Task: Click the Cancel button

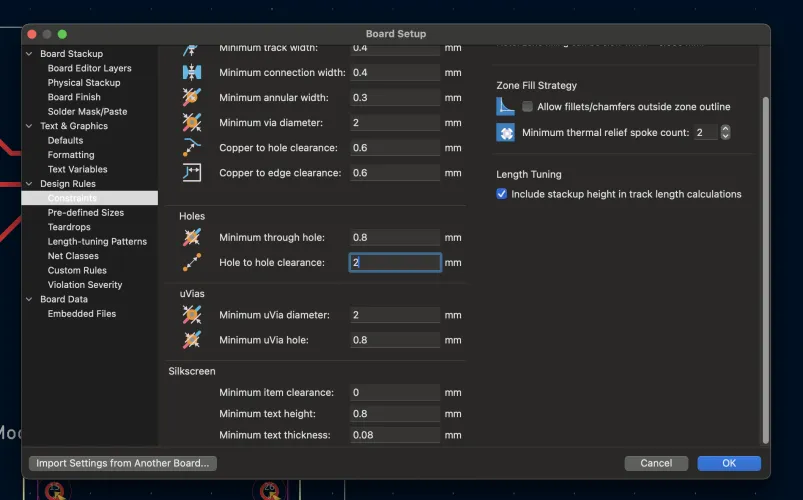Action: pyautogui.click(x=656, y=463)
